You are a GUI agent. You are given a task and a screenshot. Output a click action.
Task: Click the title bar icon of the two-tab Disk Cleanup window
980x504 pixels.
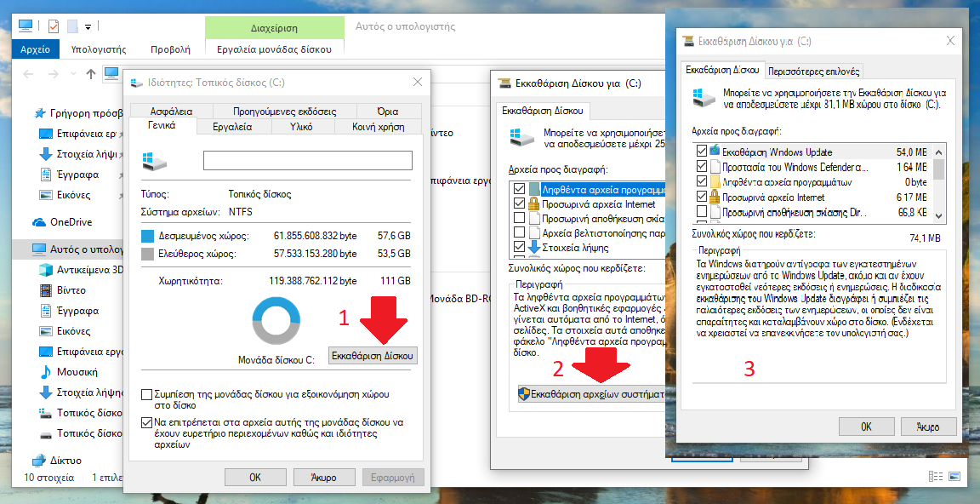[689, 41]
